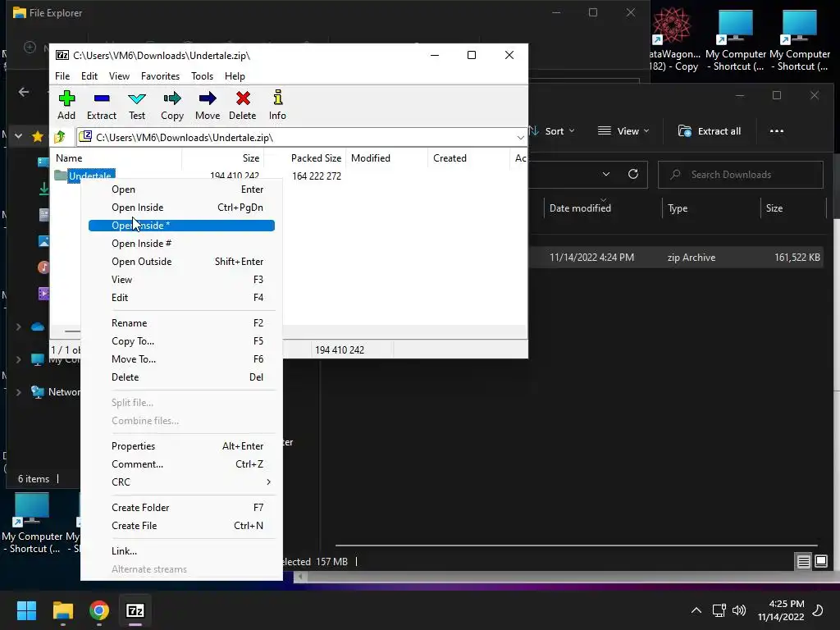840x630 pixels.
Task: Open the File menu in 7-Zip
Action: point(62,76)
